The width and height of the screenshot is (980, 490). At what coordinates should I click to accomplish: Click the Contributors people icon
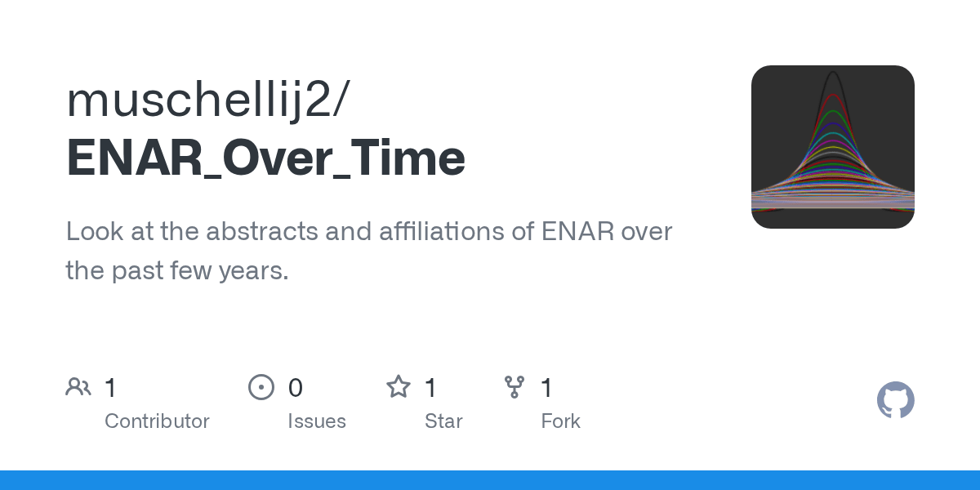click(78, 387)
